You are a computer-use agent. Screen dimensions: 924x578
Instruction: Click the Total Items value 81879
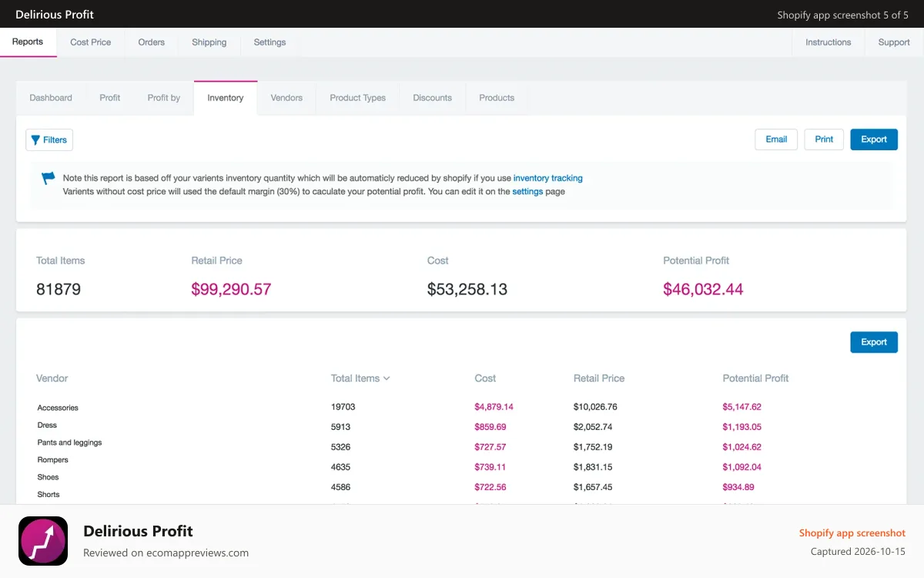pos(59,290)
